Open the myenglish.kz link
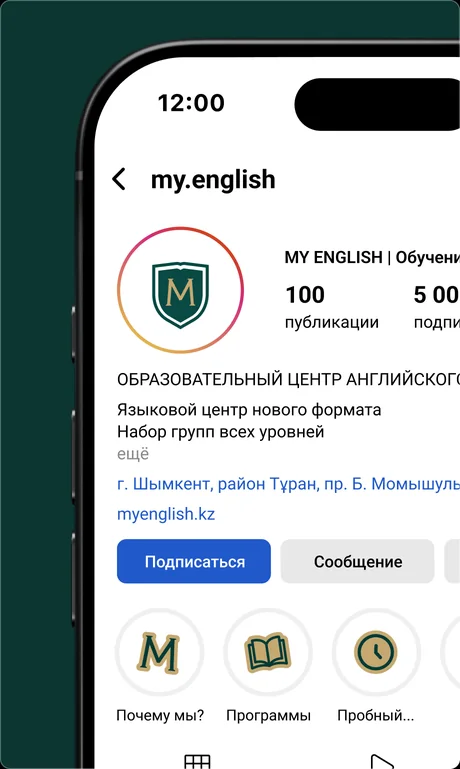This screenshot has height=769, width=460. point(166,514)
